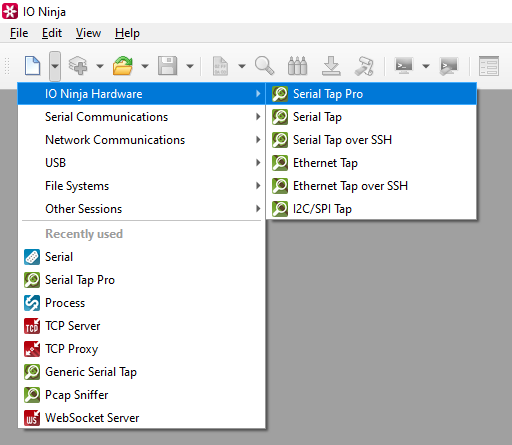Click Serial Communications submenu arrow

pyautogui.click(x=258, y=117)
